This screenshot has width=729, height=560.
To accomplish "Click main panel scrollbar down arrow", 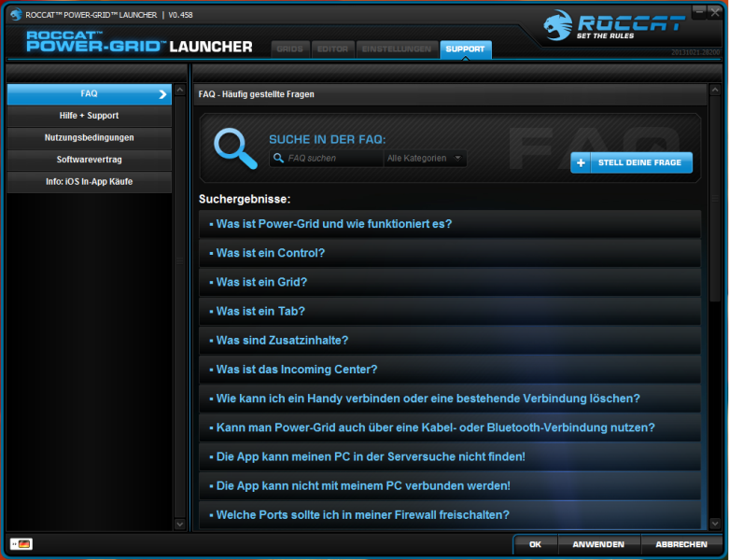I will [715, 524].
